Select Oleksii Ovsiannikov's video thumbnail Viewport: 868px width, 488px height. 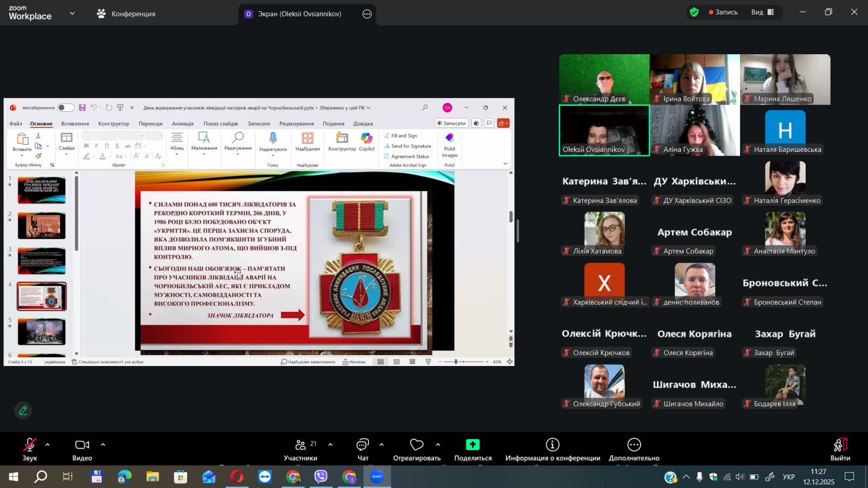tap(604, 130)
